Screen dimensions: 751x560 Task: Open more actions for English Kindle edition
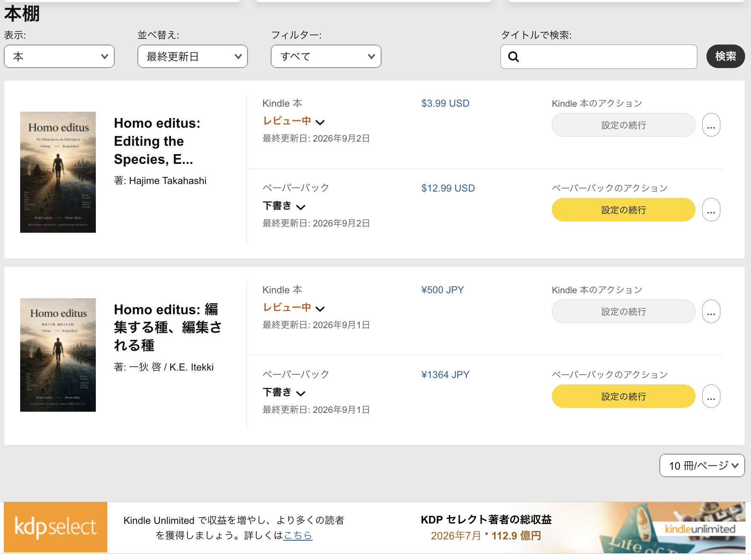point(711,125)
